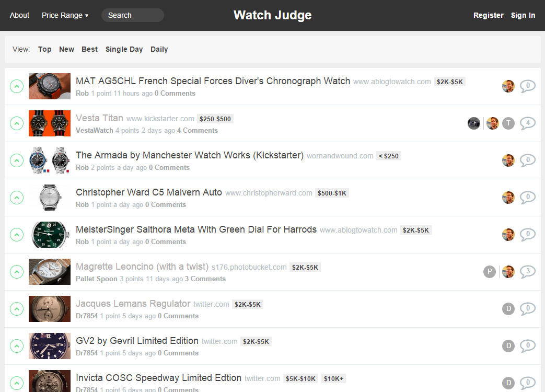This screenshot has height=392, width=545.
Task: Upvote the Christopher Ward C5 Malvern Auto
Action: 17,198
